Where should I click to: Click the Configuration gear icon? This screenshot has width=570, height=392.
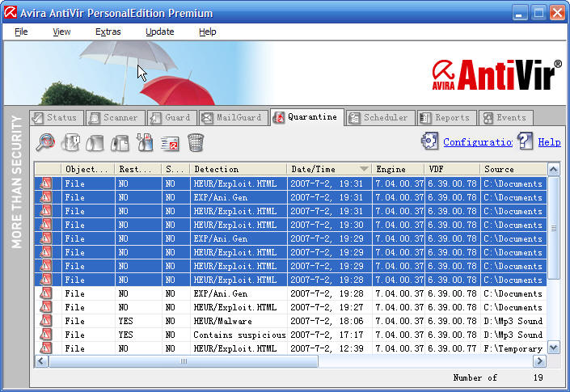click(x=429, y=141)
